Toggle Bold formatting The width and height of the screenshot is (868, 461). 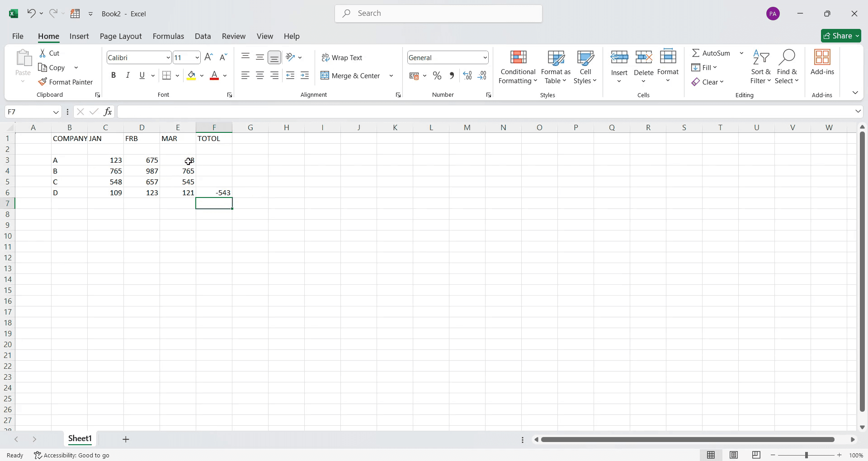click(x=113, y=75)
